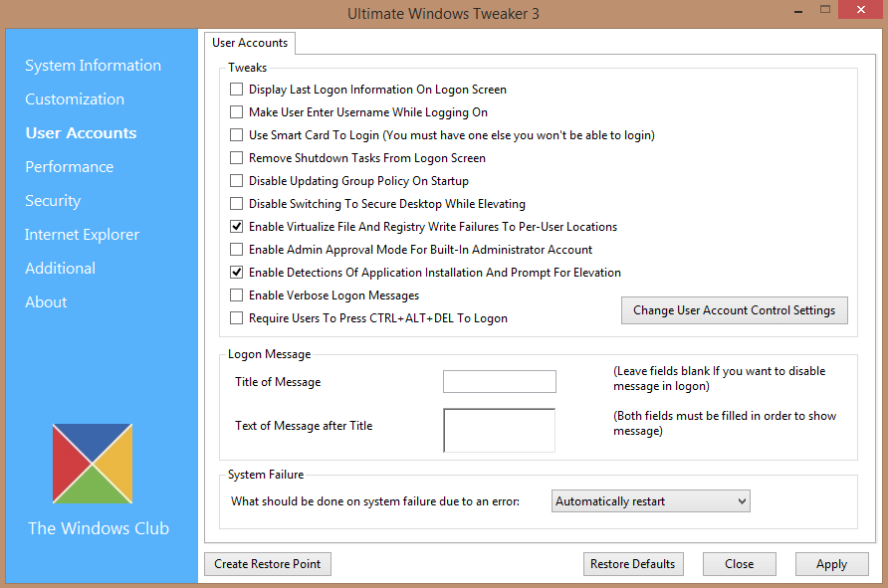Focus the Title of Message field

tap(500, 381)
